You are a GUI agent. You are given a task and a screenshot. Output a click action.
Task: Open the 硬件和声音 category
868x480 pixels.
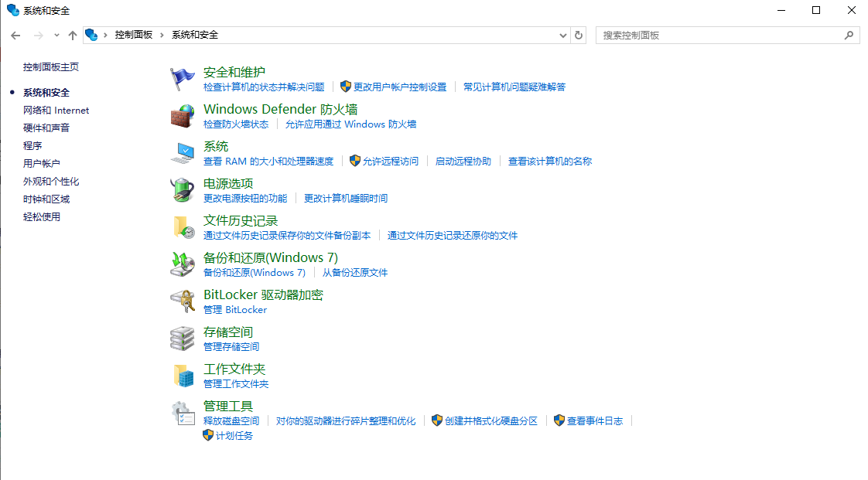tap(46, 128)
